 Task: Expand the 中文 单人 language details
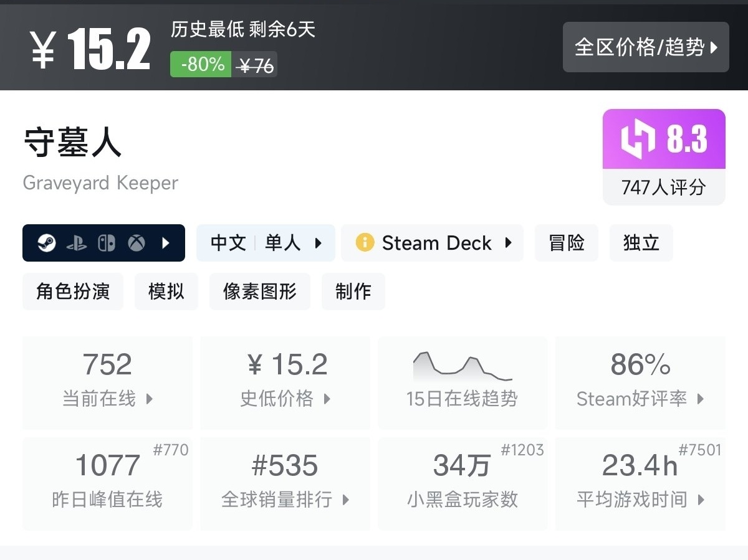[x=266, y=243]
